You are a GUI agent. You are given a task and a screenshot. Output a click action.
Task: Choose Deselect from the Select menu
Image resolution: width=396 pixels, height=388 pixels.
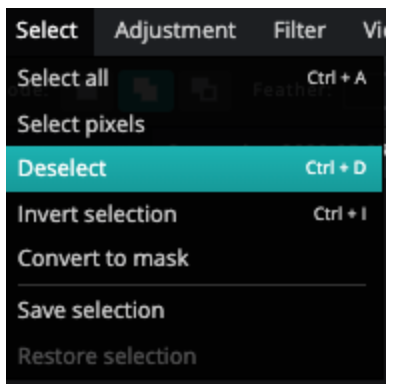194,169
